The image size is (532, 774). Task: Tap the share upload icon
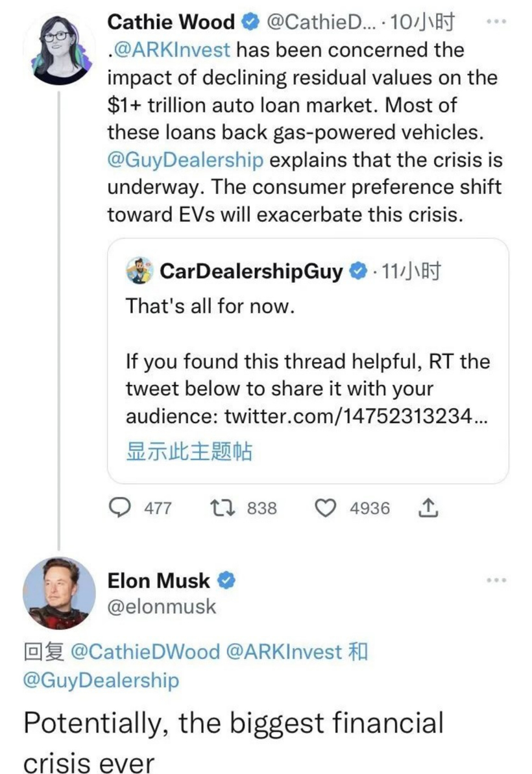(426, 508)
